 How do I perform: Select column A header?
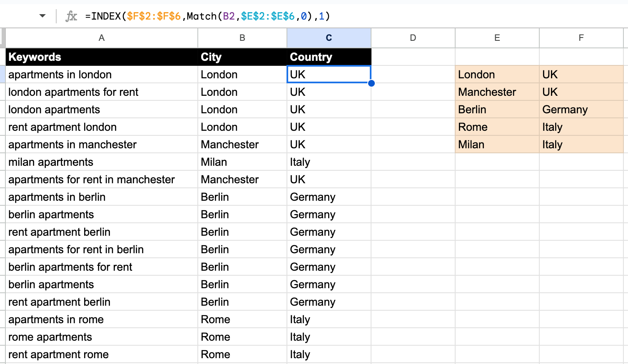click(101, 37)
